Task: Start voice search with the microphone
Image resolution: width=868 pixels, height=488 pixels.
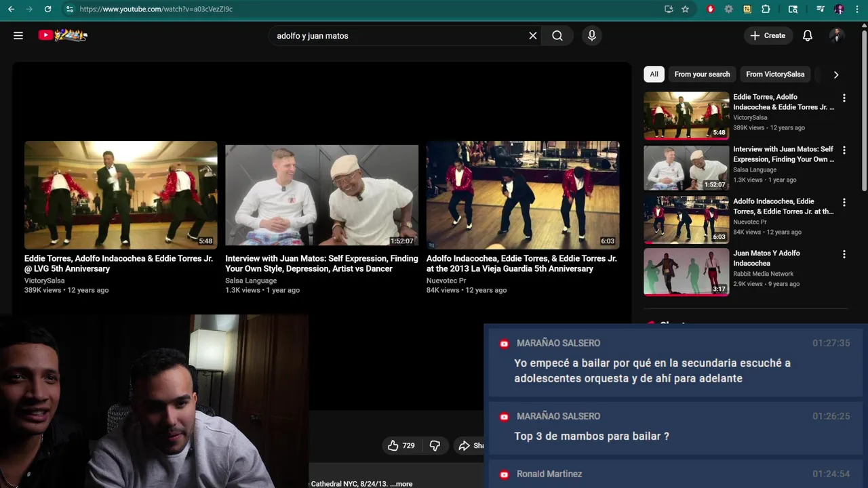Action: coord(592,35)
